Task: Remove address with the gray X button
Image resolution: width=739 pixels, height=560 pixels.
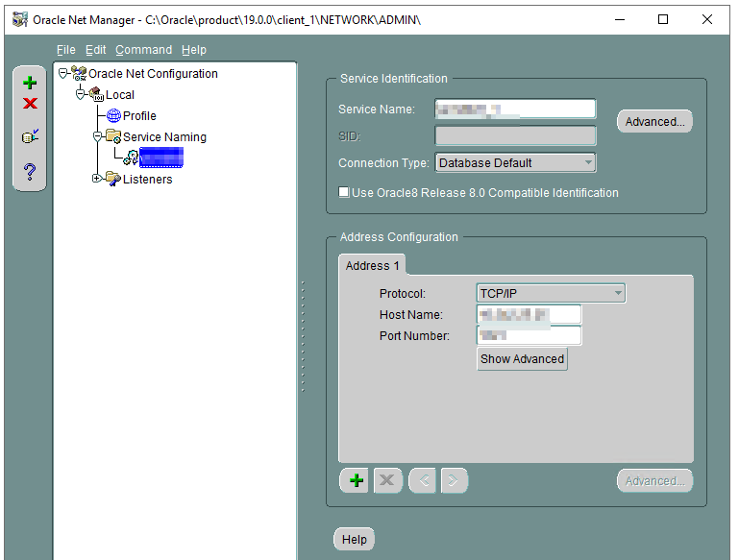Action: click(x=387, y=480)
